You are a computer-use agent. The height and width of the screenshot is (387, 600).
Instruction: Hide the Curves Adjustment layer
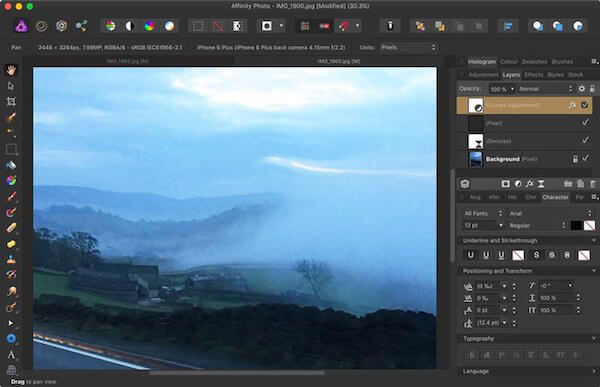click(585, 105)
